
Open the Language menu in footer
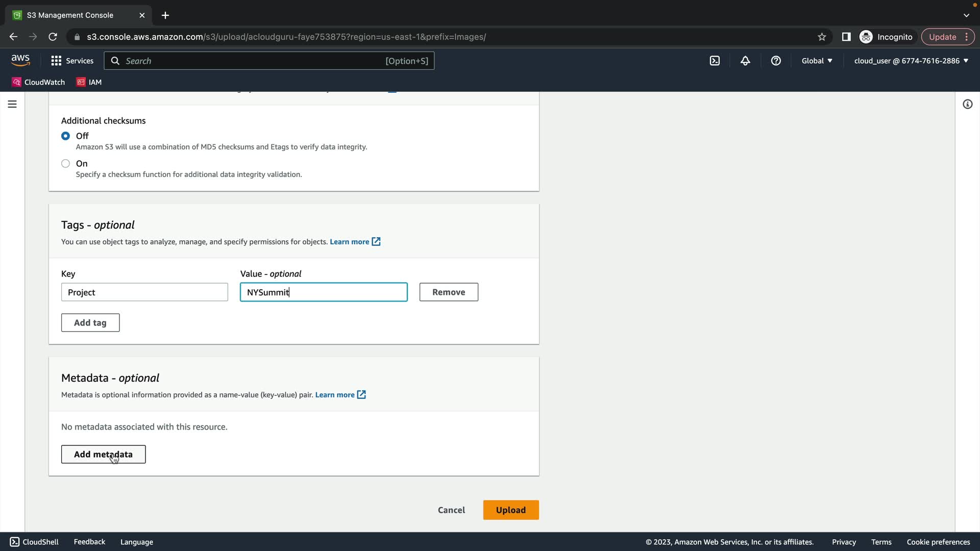136,542
